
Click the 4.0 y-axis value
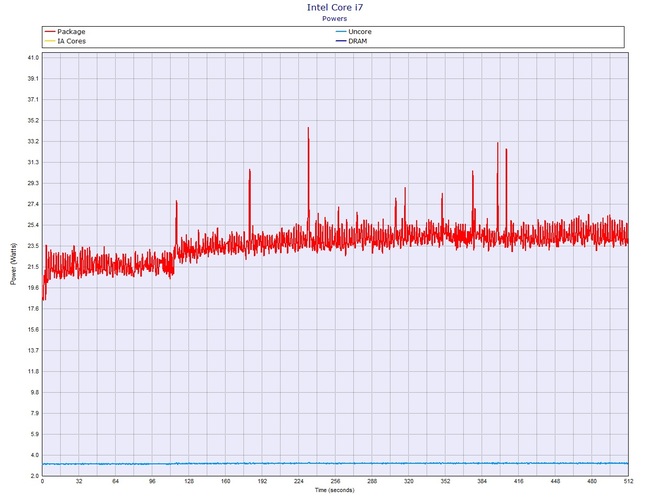point(34,455)
